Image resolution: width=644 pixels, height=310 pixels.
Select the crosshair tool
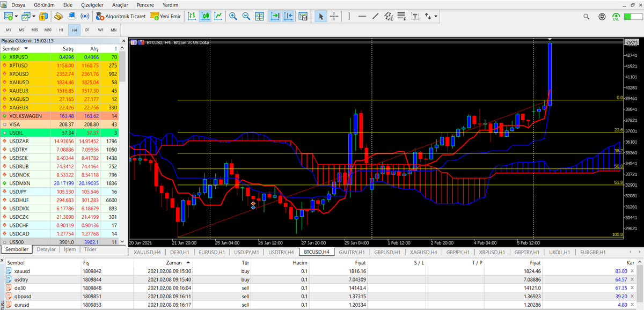click(334, 16)
